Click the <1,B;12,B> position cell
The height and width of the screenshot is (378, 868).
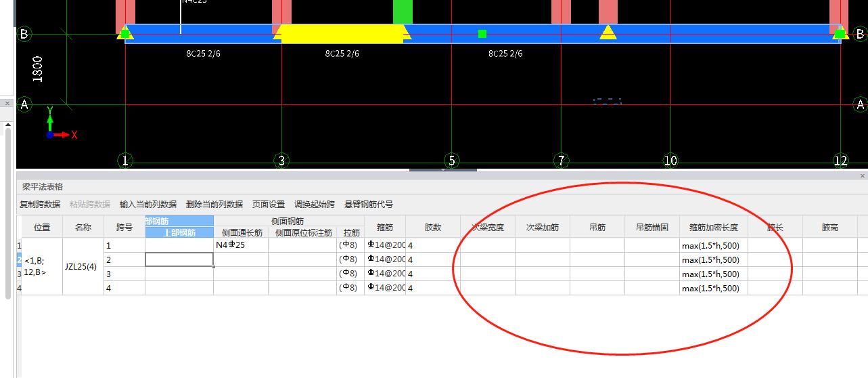42,266
